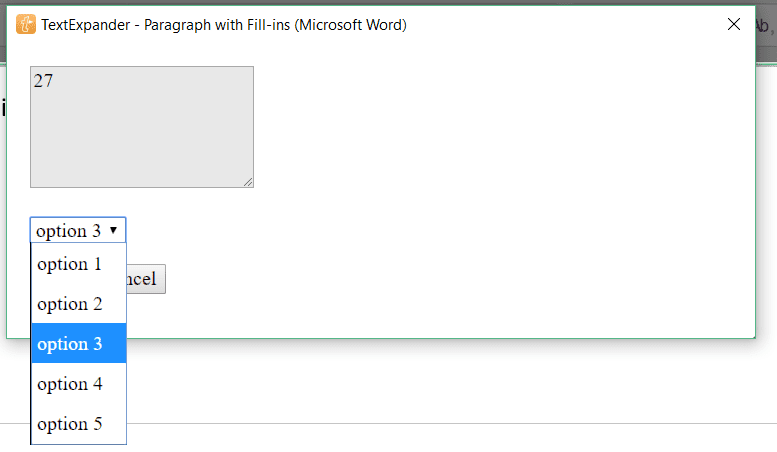The image size is (777, 452).
Task: Choose highlighted option 3 in the list
Action: click(x=79, y=343)
